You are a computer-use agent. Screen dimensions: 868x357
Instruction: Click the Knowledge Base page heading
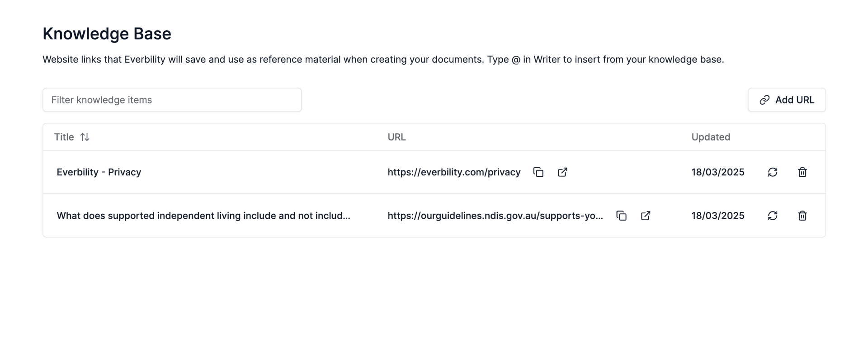tap(107, 34)
